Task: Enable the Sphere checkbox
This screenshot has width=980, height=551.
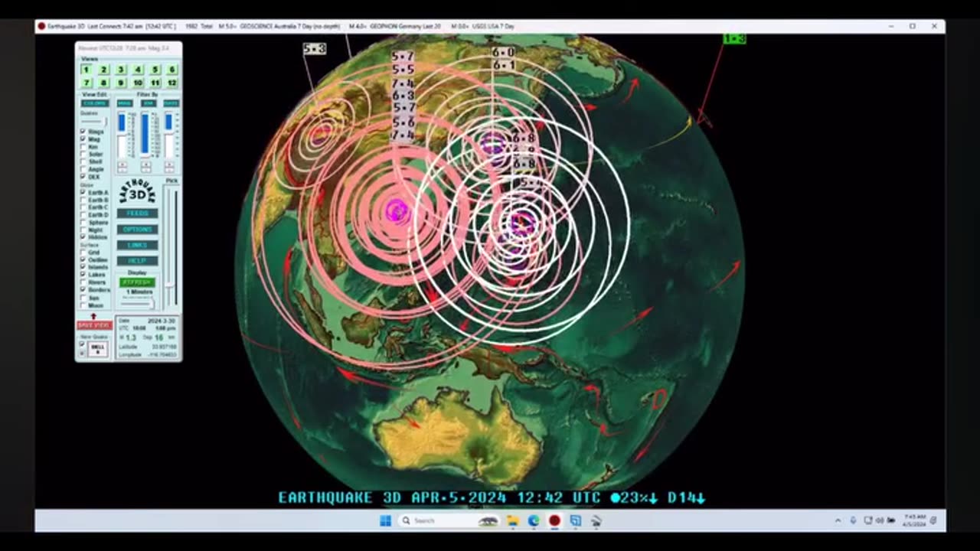Action: pos(83,223)
